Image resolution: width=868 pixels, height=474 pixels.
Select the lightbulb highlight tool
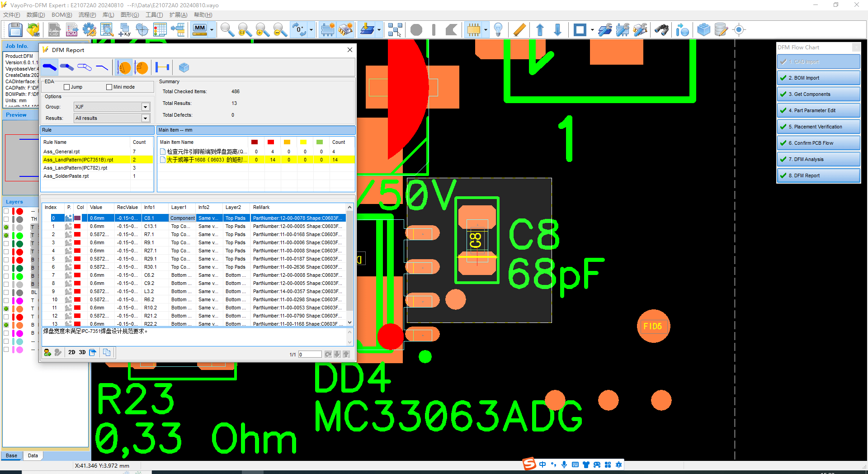coord(499,30)
